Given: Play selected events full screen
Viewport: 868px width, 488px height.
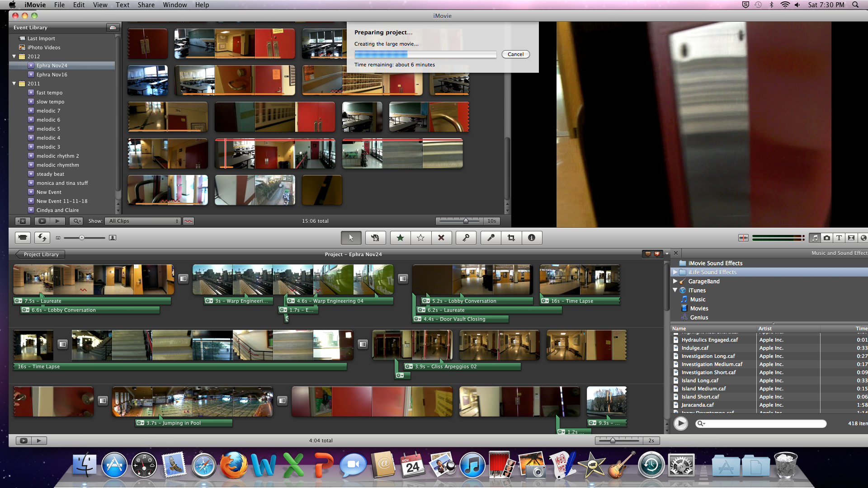Looking at the screenshot, I should [42, 221].
